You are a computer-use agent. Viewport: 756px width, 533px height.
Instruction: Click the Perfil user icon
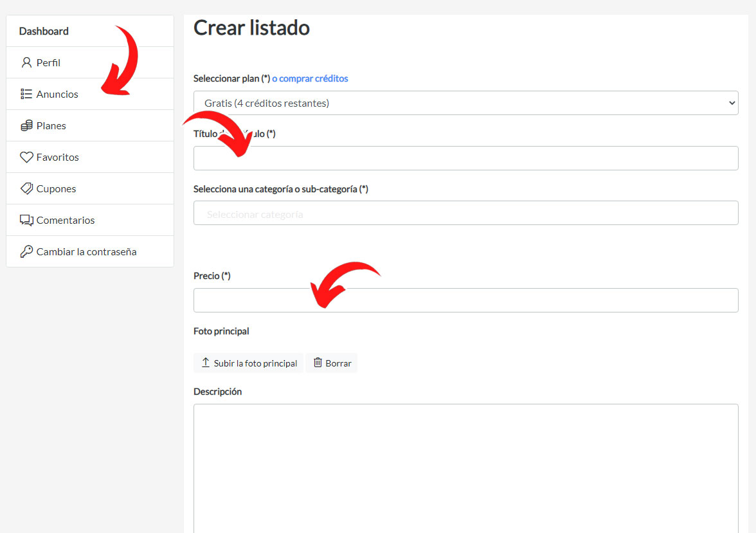point(26,63)
